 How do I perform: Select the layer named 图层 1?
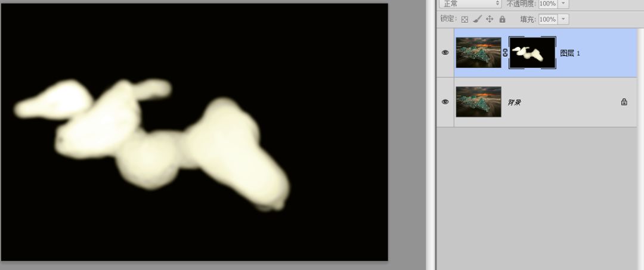(x=570, y=53)
